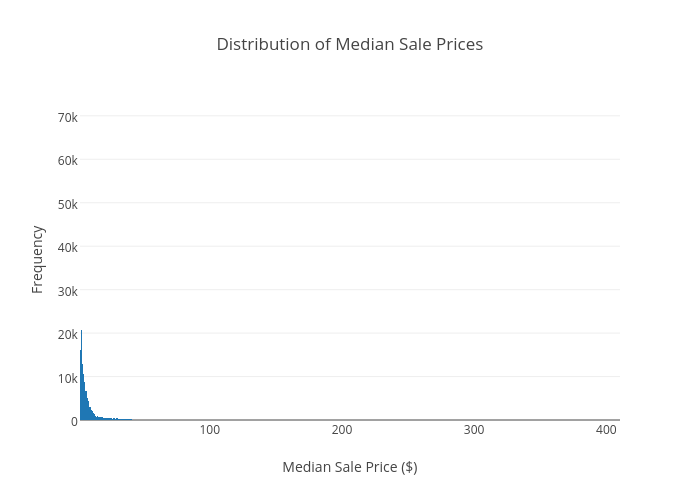Select the 'Frequency' y-axis title
700x500 pixels.
click(x=38, y=259)
